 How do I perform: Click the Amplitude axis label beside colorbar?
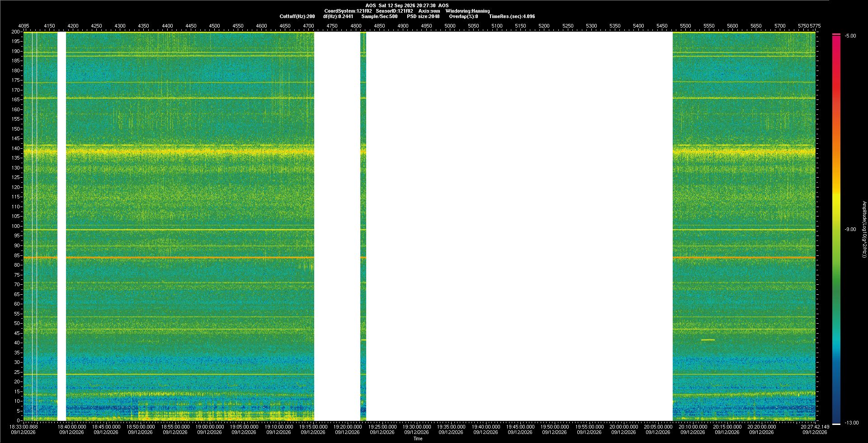click(864, 230)
